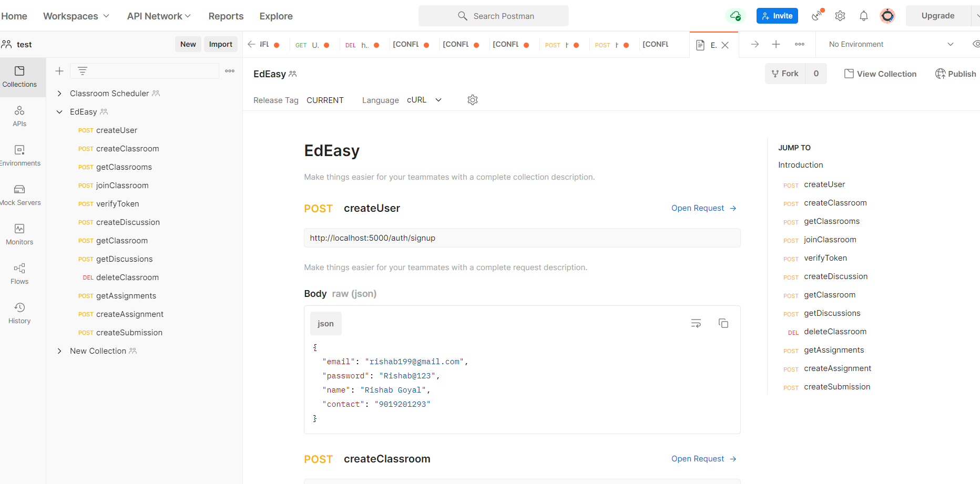Click the View Collection button
Screen dimensions: 980x484
pyautogui.click(x=881, y=74)
